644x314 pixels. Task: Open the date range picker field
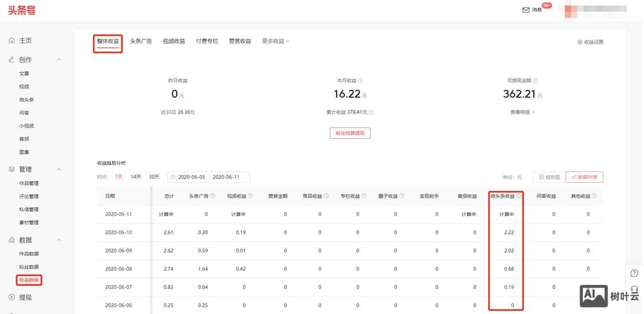pyautogui.click(x=209, y=177)
